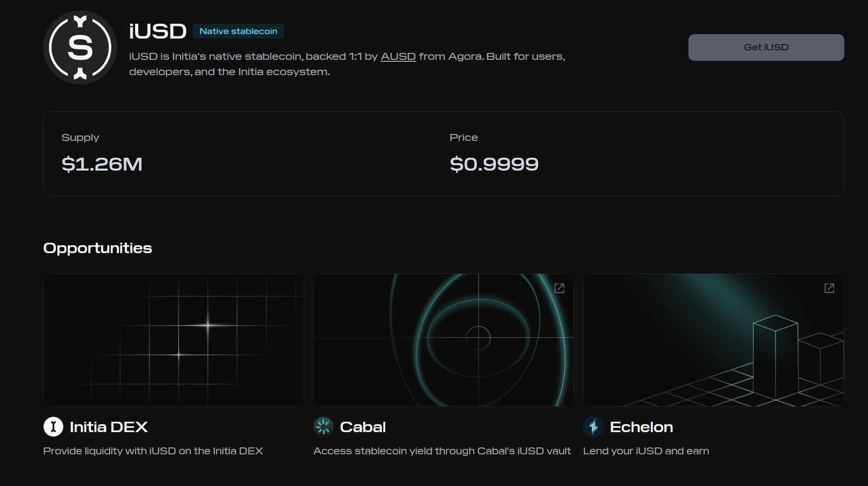Open the external link icon on Cabal card
Viewport: 868px width, 486px height.
tap(559, 288)
